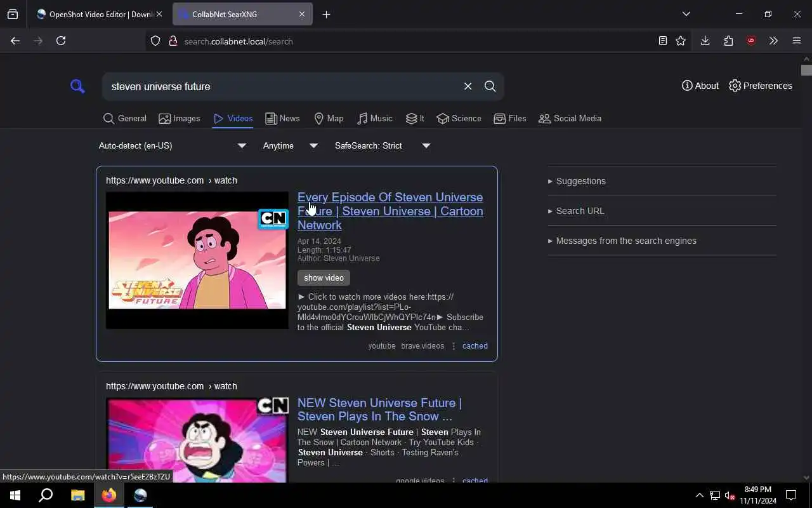Switch to the Images tab
This screenshot has width=812, height=508.
[x=179, y=119]
